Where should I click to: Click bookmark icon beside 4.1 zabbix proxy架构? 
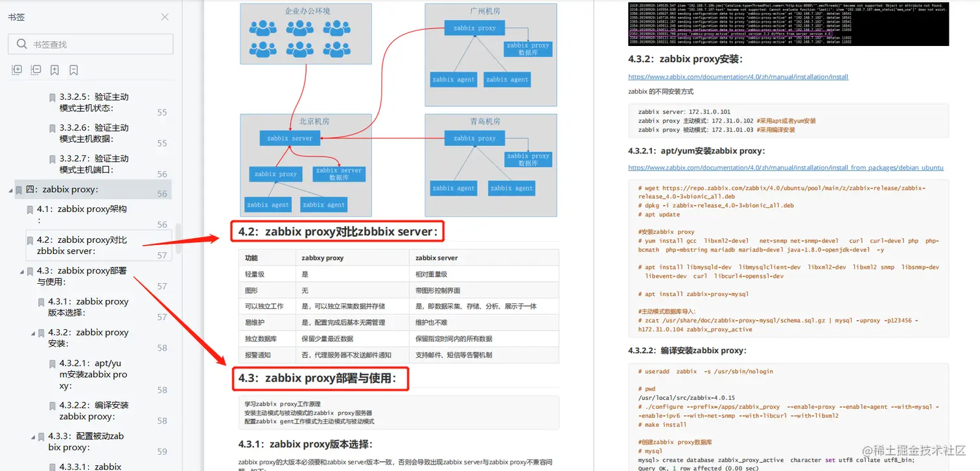(30, 210)
